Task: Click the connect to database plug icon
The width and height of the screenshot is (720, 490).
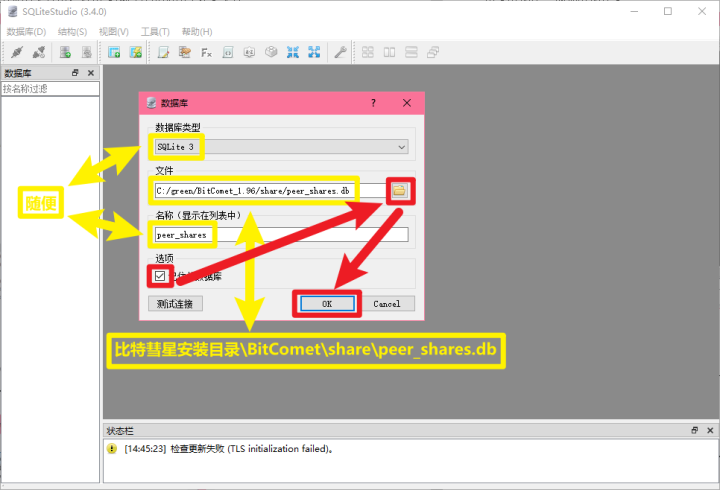Action: pyautogui.click(x=17, y=52)
